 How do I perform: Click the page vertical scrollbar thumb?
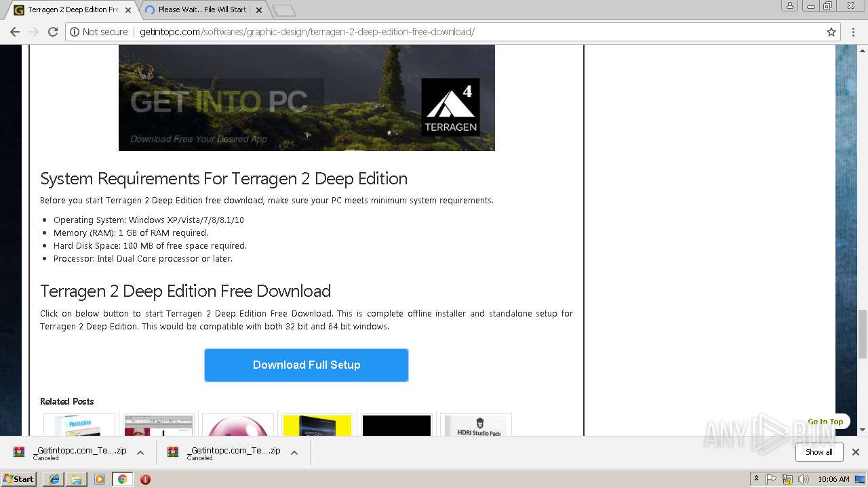[x=862, y=333]
